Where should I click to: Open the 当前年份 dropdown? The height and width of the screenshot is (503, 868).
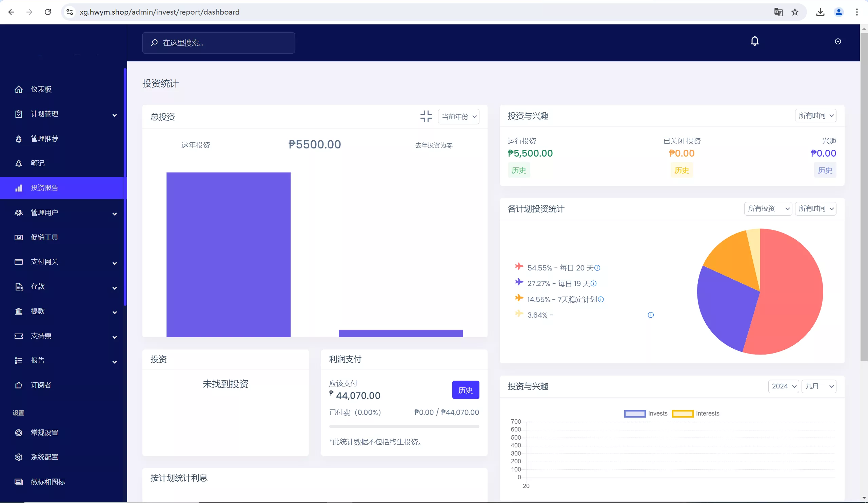pos(458,117)
